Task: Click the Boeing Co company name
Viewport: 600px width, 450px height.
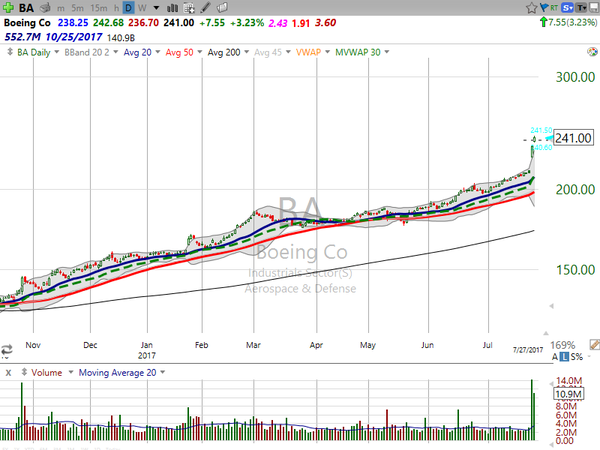Action: point(27,23)
